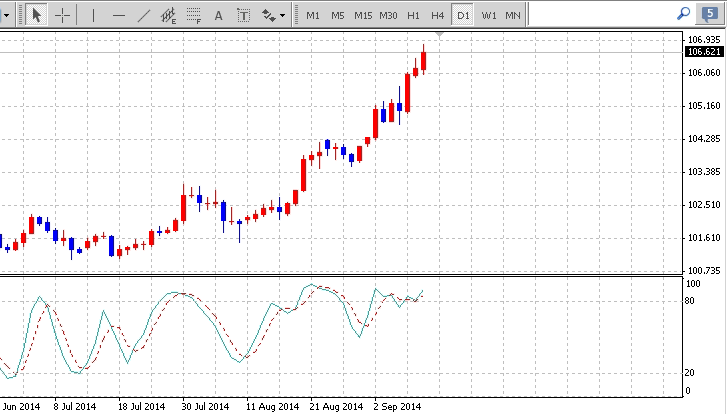Click the 102.510 price scale label

[x=704, y=205]
